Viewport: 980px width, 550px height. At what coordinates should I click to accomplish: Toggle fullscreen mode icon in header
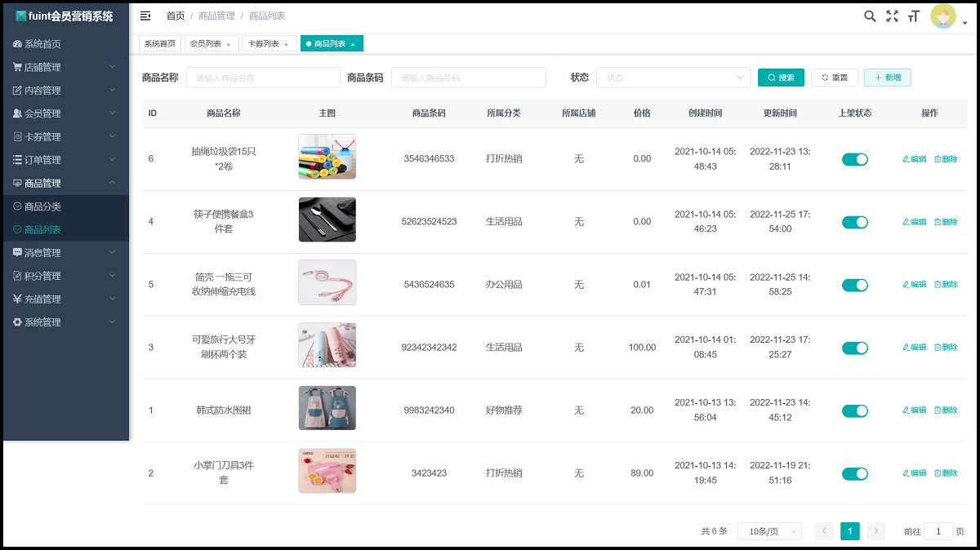coord(892,16)
